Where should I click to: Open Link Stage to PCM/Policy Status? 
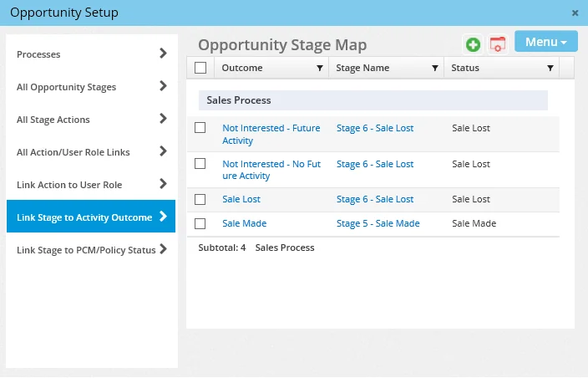point(91,249)
